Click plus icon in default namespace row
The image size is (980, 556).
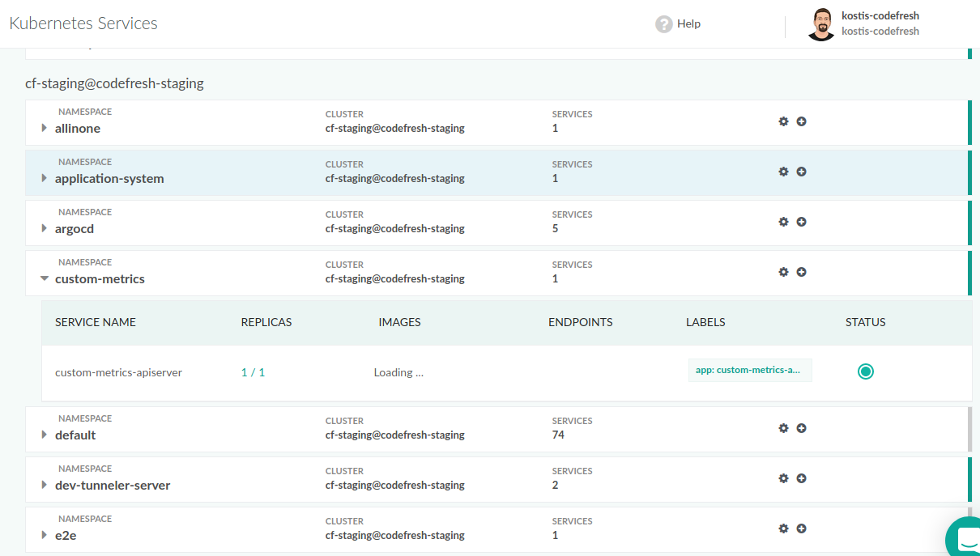tap(801, 428)
